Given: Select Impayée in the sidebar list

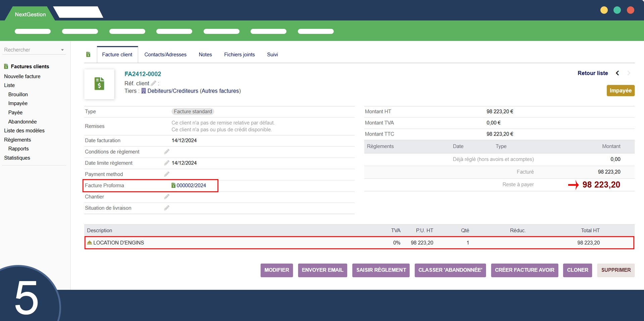Looking at the screenshot, I should click(x=18, y=103).
